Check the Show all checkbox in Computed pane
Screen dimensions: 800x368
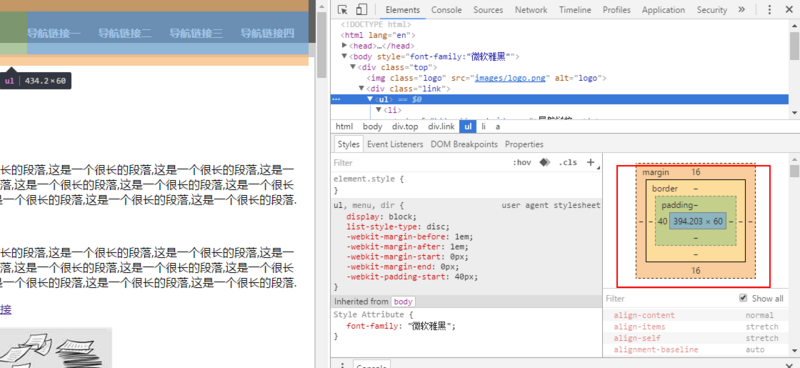pos(743,298)
